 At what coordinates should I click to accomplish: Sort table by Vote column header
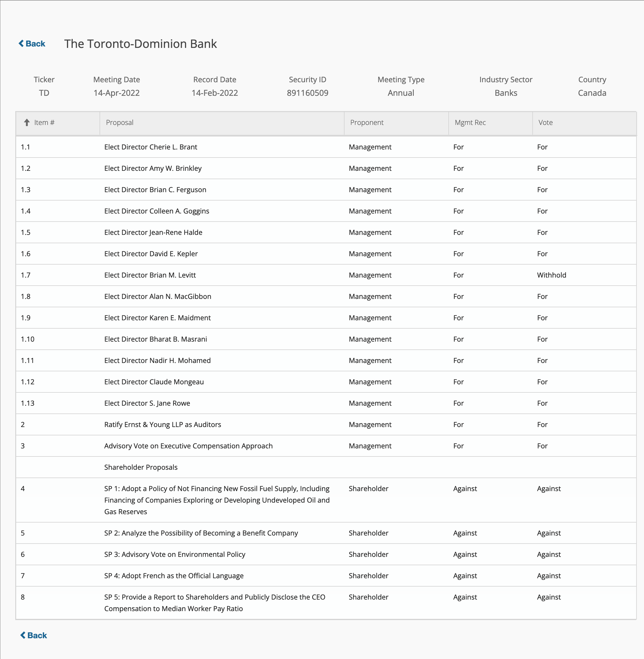[545, 122]
